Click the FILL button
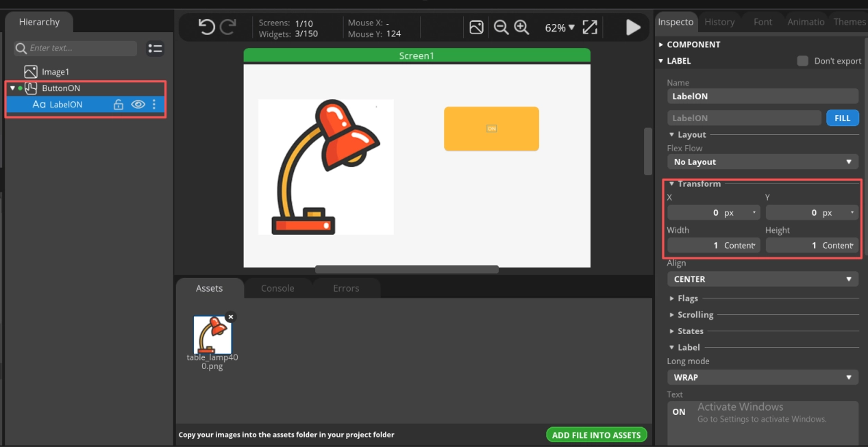Viewport: 868px width, 447px height. [842, 118]
